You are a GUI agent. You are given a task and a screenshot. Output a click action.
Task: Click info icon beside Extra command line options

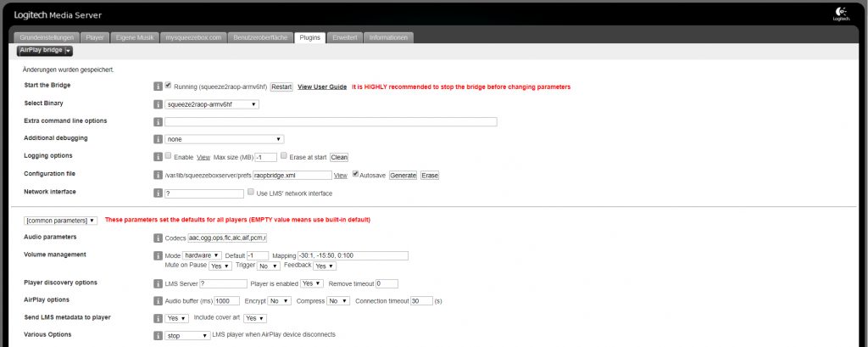coord(158,122)
